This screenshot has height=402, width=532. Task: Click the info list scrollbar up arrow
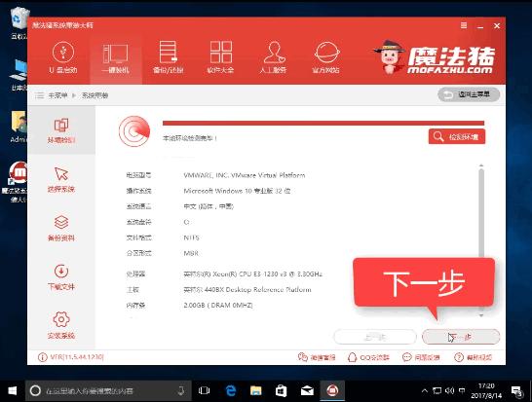481,165
